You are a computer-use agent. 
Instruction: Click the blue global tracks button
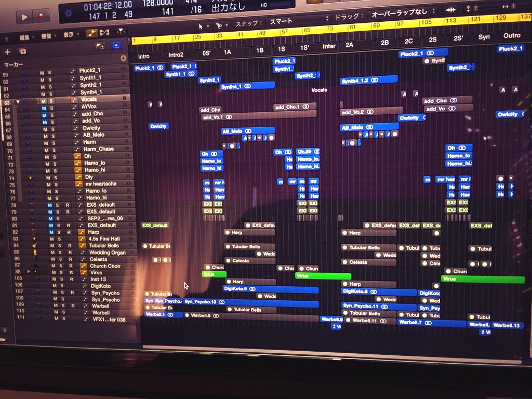pyautogui.click(x=116, y=45)
